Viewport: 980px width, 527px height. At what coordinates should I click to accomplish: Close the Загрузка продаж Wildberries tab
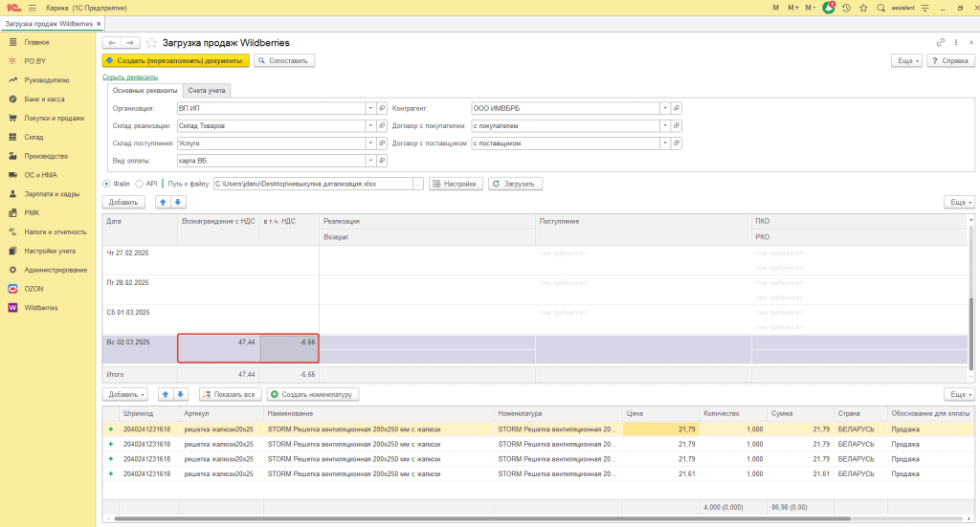pyautogui.click(x=99, y=24)
